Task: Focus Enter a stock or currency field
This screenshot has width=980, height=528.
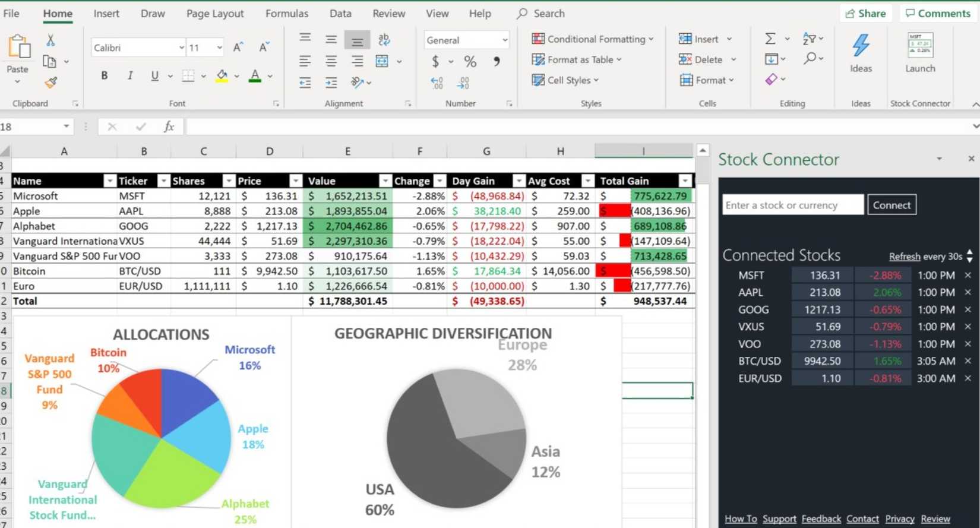Action: point(793,205)
